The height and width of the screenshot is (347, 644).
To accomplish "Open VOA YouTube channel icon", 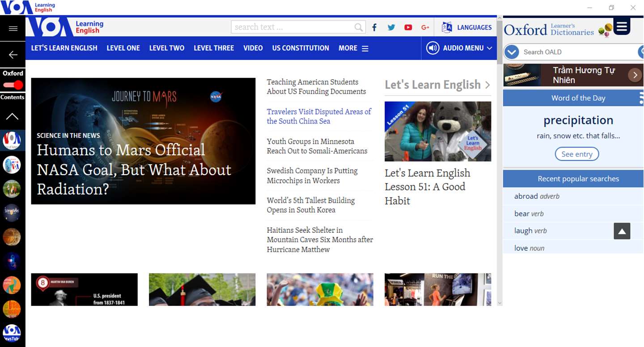I will click(408, 27).
